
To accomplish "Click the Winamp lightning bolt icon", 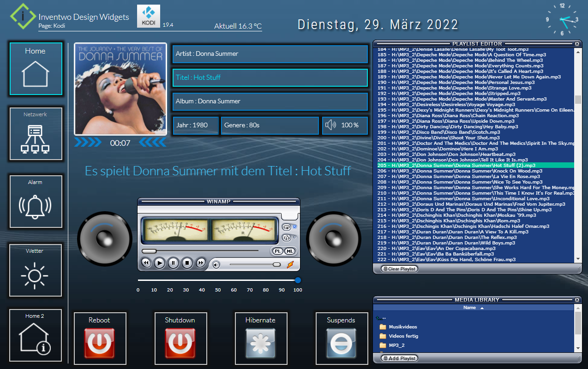I will point(290,264).
